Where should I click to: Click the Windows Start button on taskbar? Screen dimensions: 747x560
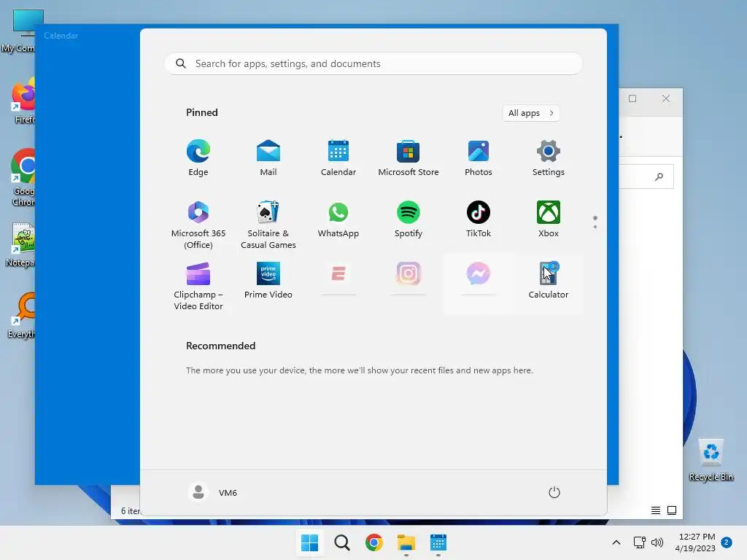coord(309,542)
